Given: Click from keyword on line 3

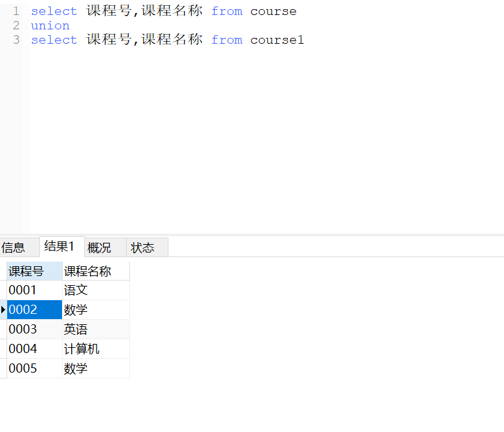Looking at the screenshot, I should pyautogui.click(x=227, y=40).
